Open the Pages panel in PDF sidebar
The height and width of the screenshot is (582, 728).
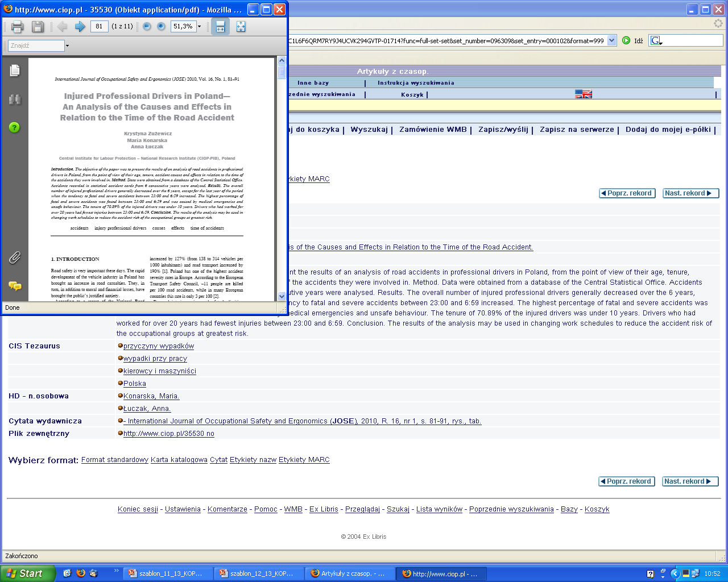15,70
